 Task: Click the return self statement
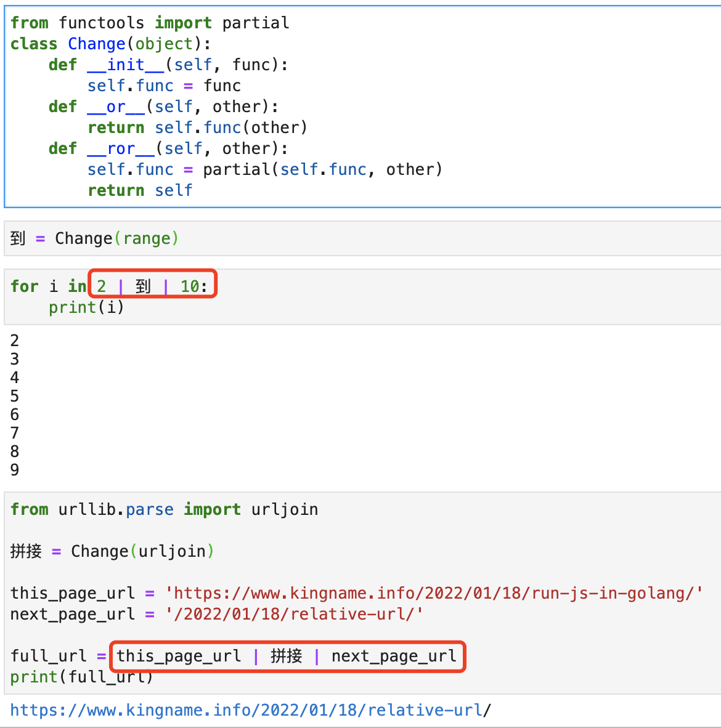coord(140,190)
